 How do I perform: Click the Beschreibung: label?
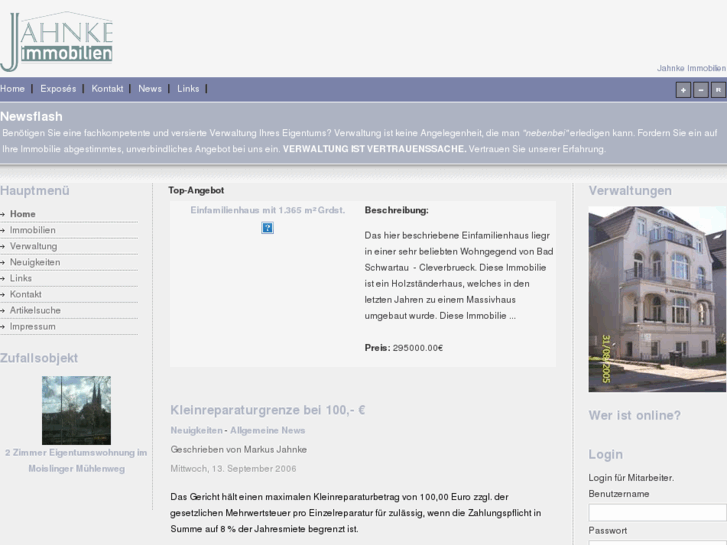396,210
